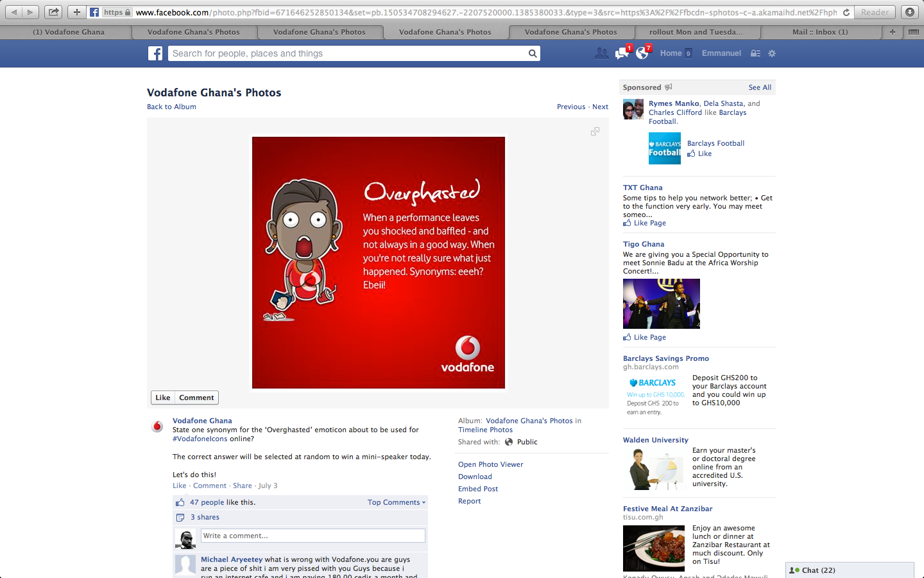This screenshot has height=578, width=924.
Task: Run search with the magnifier icon
Action: click(x=533, y=53)
